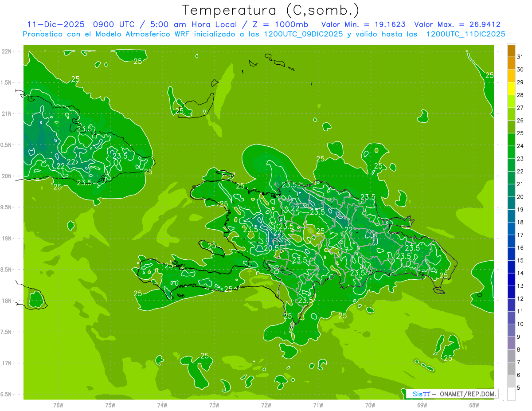Click the "73W" longitude axis label
The height and width of the screenshot is (411, 532).
[x=214, y=405]
